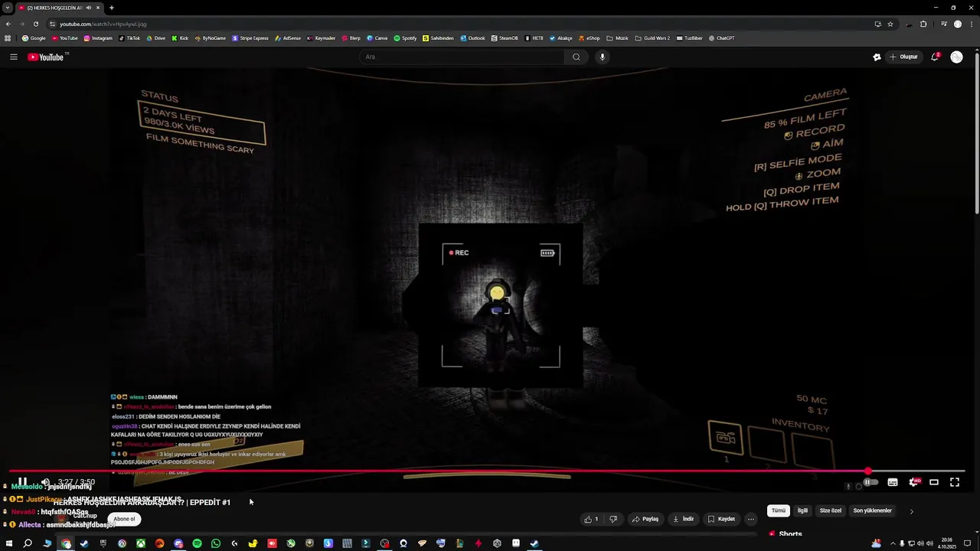Go to the YouTube home logo
The image size is (980, 551).
pos(46,57)
